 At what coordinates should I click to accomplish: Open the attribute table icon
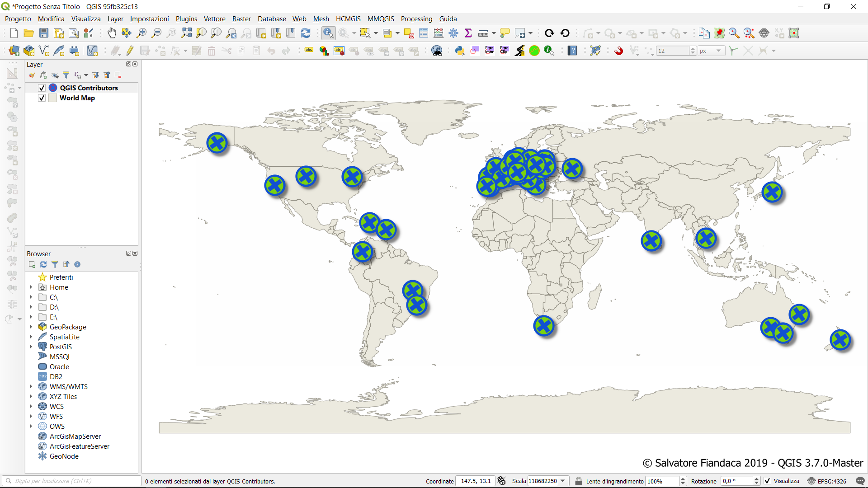click(424, 33)
